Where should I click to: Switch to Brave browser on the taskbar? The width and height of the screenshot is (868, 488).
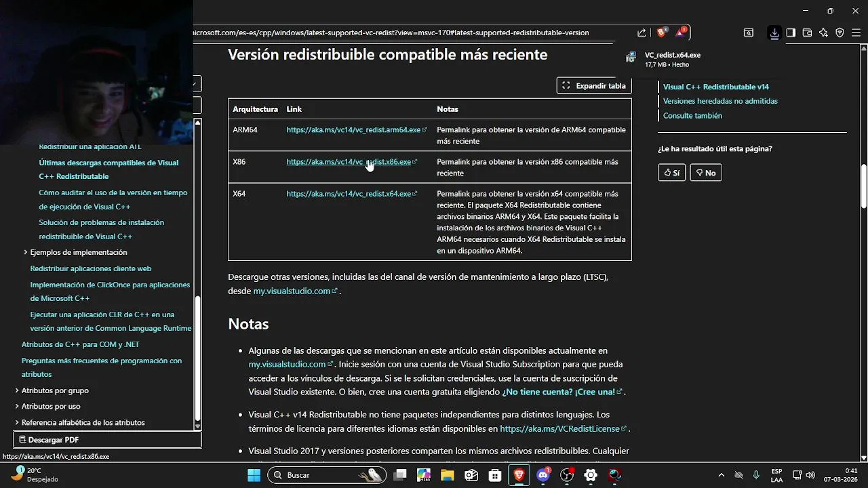point(519,475)
